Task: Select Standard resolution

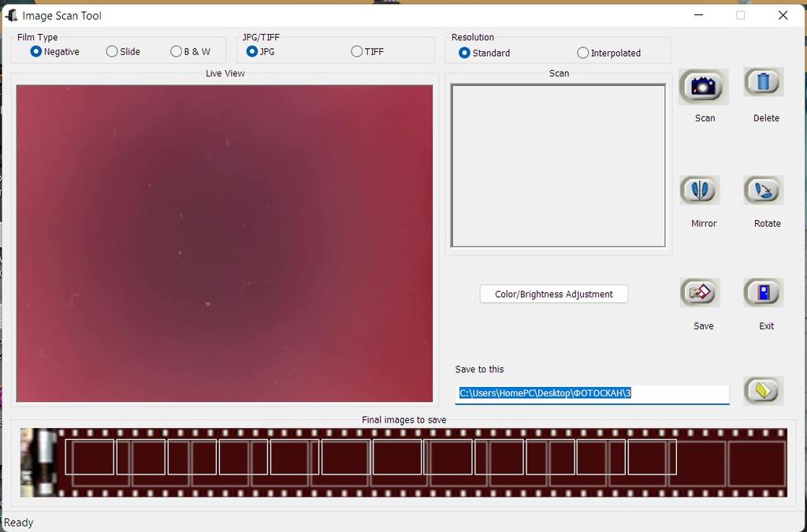Action: click(x=464, y=53)
